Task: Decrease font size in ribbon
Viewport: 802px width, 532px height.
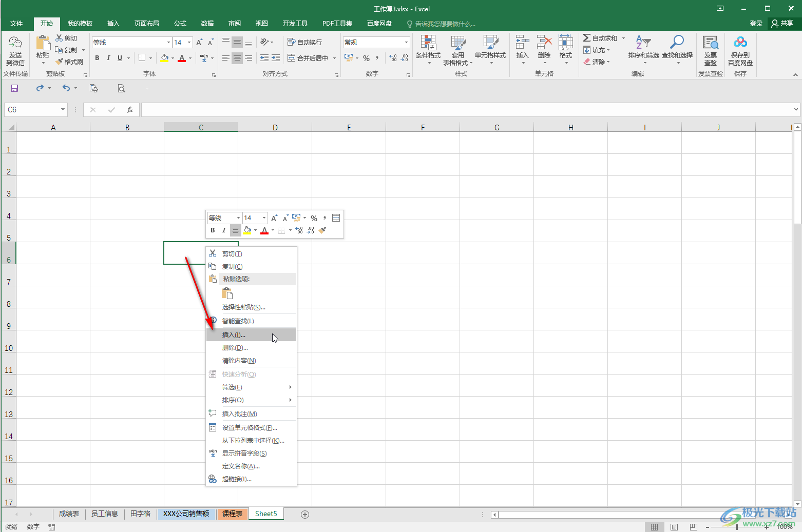Action: (x=211, y=43)
